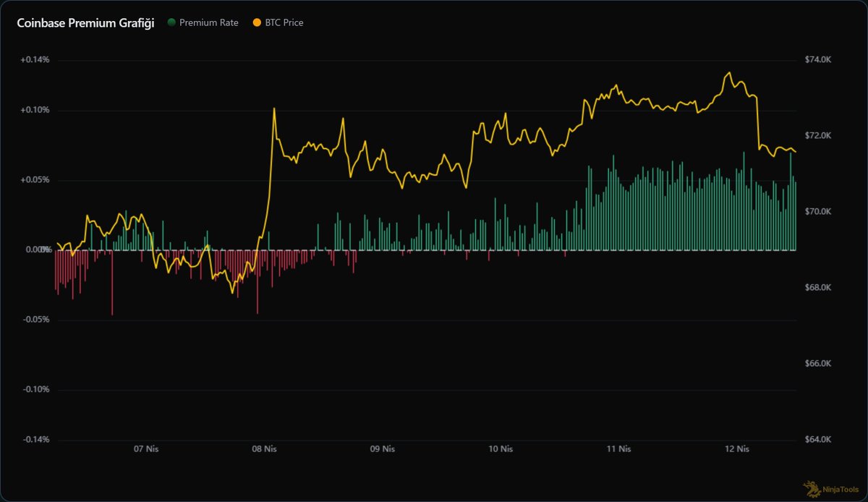
Task: Select the 12 Nis date label
Action: tap(736, 449)
